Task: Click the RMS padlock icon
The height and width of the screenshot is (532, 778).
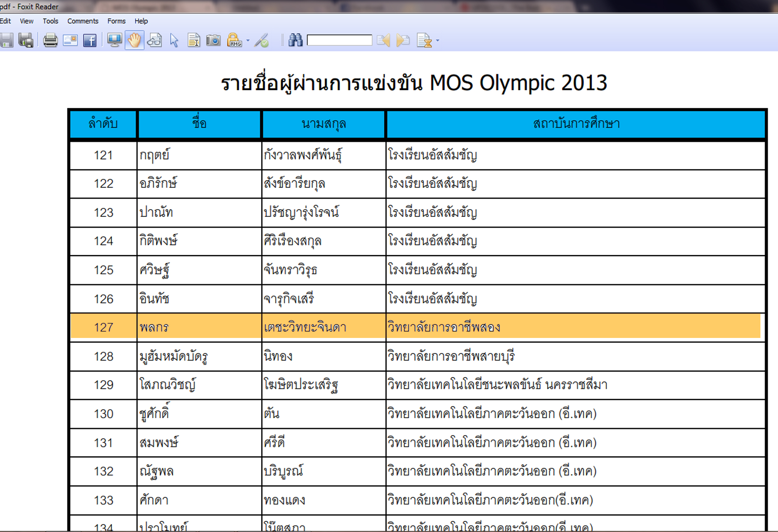Action: (x=234, y=40)
